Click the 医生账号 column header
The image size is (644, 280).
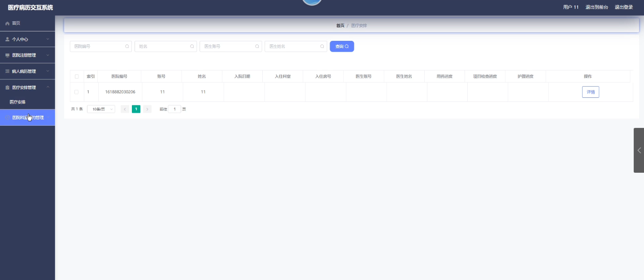pyautogui.click(x=363, y=76)
